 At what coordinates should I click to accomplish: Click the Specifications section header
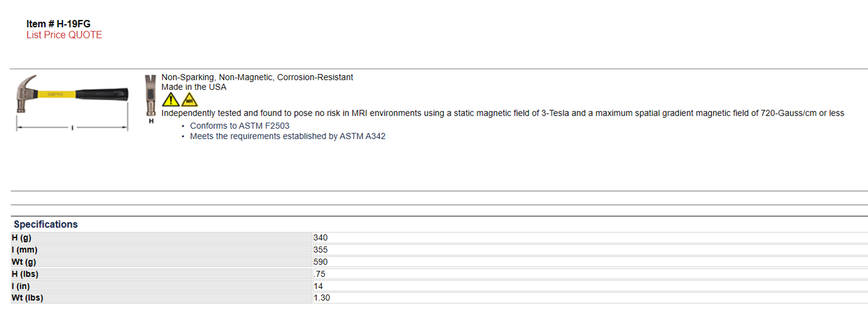click(46, 224)
